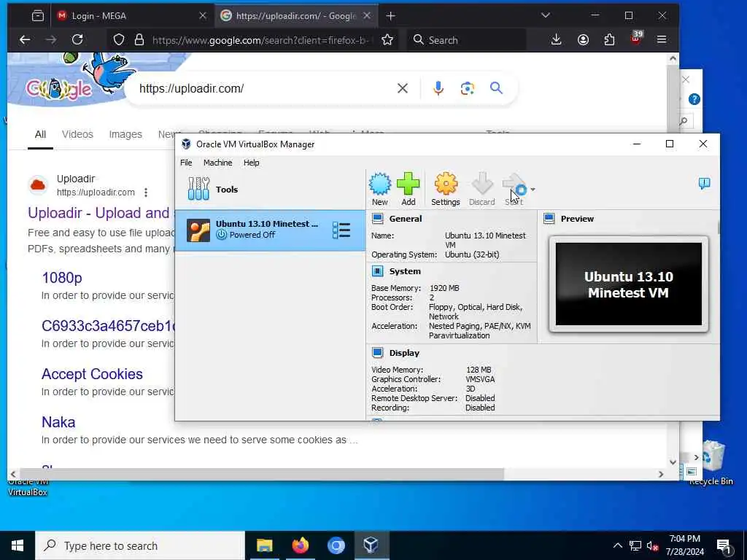The width and height of the screenshot is (747, 560).
Task: Click Google voice search microphone icon
Action: click(x=438, y=88)
